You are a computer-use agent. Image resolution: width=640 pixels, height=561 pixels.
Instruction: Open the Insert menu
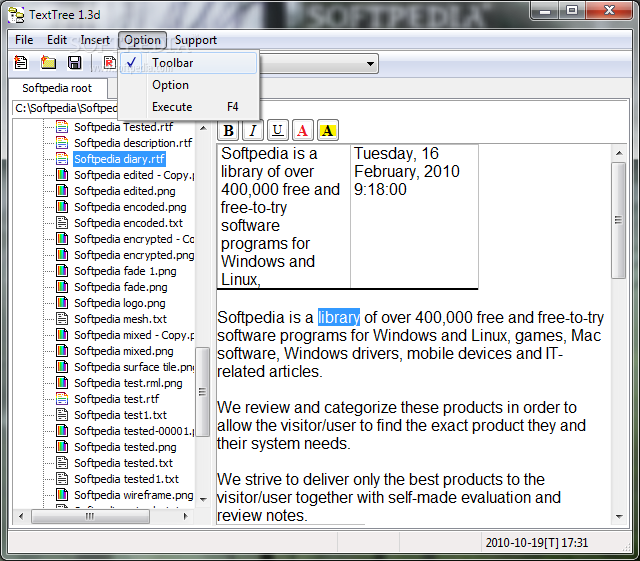coord(95,40)
